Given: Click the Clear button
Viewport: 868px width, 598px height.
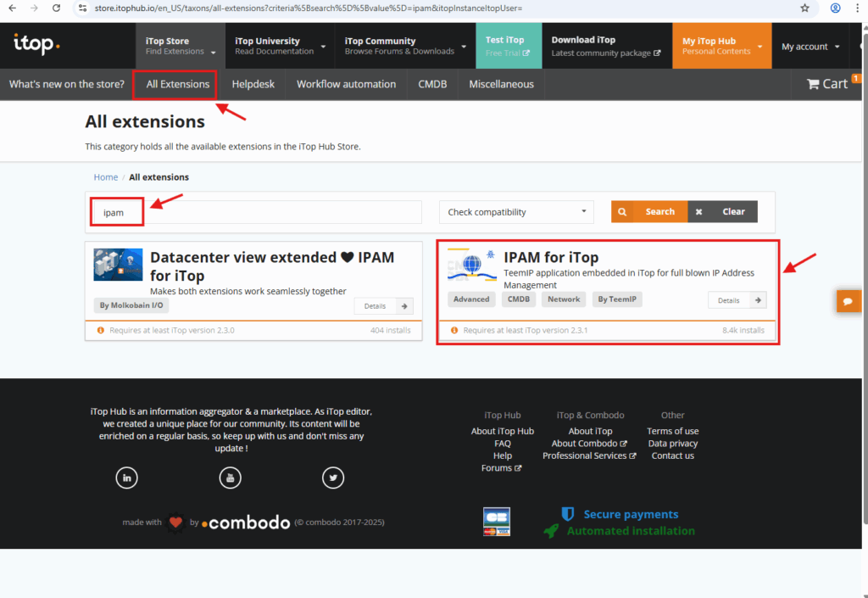Looking at the screenshot, I should 723,212.
